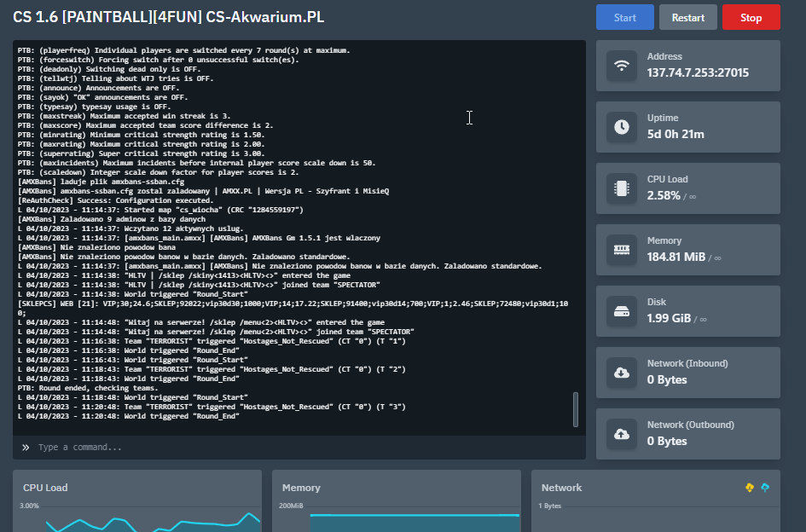
Task: Click the CPU Load graph panel title
Action: click(45, 488)
